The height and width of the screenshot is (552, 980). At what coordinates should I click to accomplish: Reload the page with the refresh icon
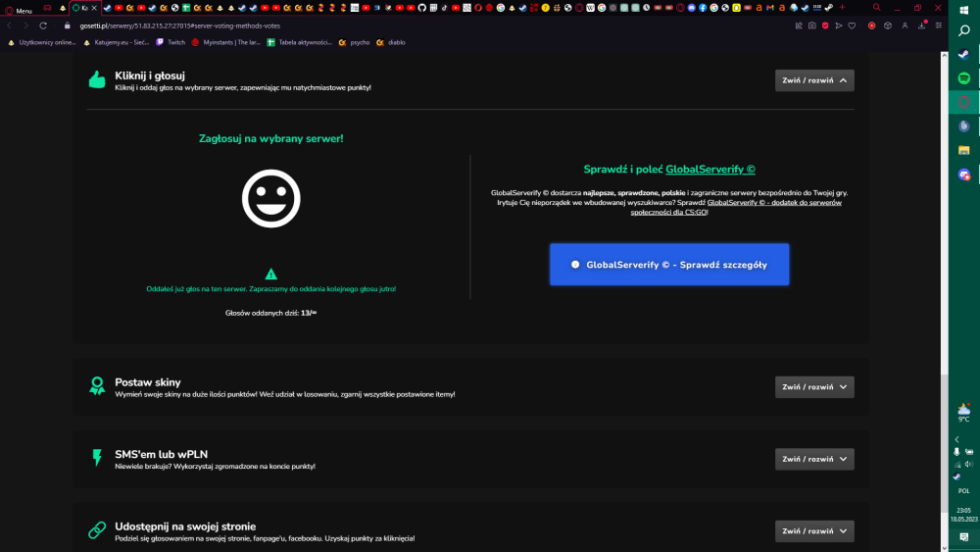pos(43,25)
